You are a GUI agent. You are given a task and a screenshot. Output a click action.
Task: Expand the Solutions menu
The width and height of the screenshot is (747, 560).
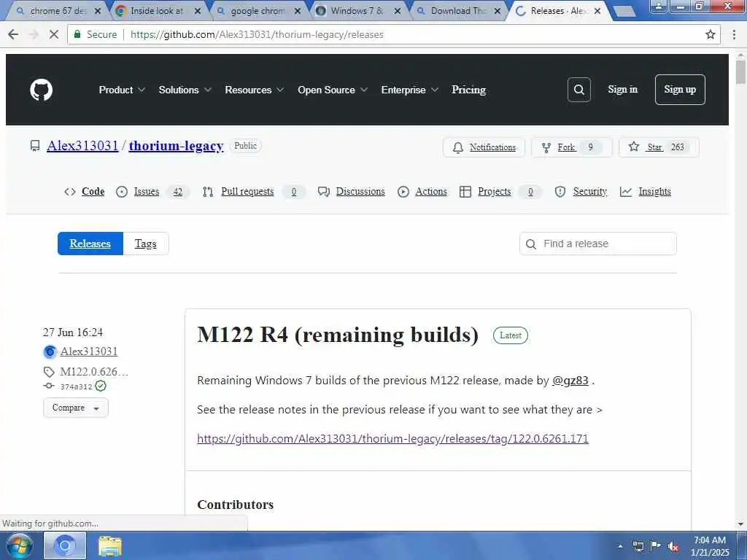click(185, 90)
